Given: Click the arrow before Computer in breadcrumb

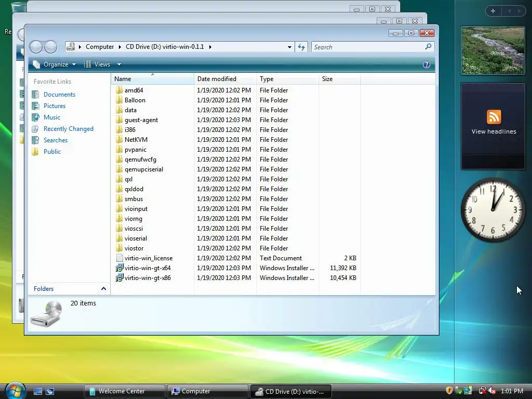Looking at the screenshot, I should (x=79, y=47).
